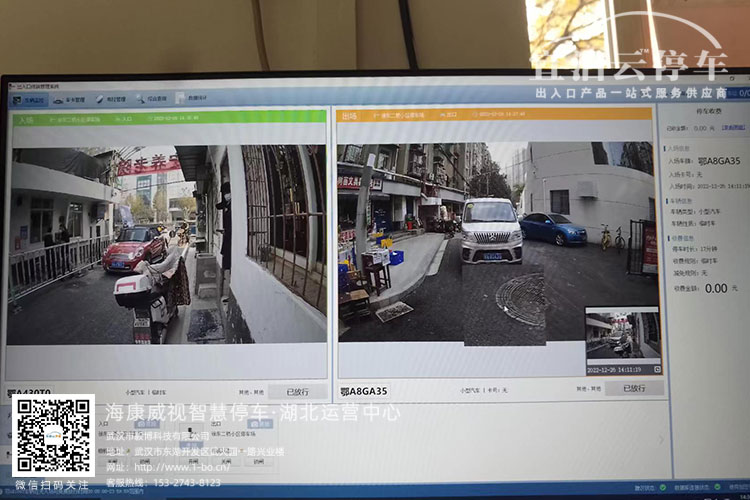Image resolution: width=750 pixels, height=500 pixels.
Task: Open the 综合查询 search tab with magnifier icon
Action: (152, 99)
